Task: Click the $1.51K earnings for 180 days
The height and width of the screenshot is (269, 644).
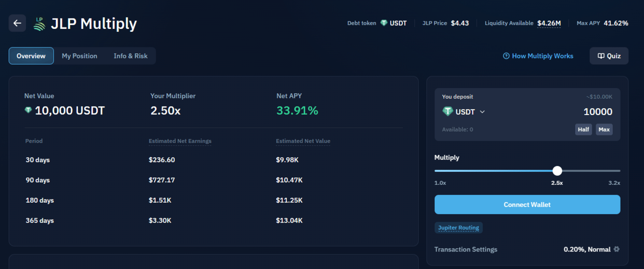Action: pyautogui.click(x=161, y=200)
